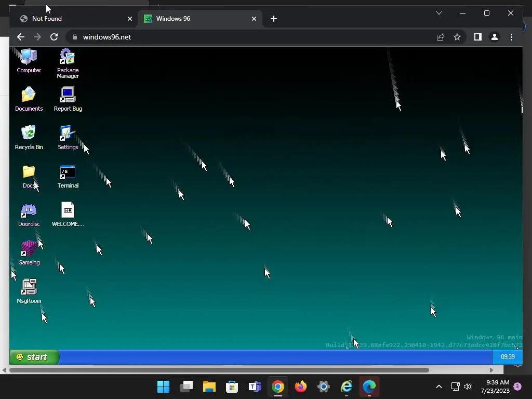This screenshot has height=399, width=532.
Task: Open the volume control in system tray
Action: 468,387
